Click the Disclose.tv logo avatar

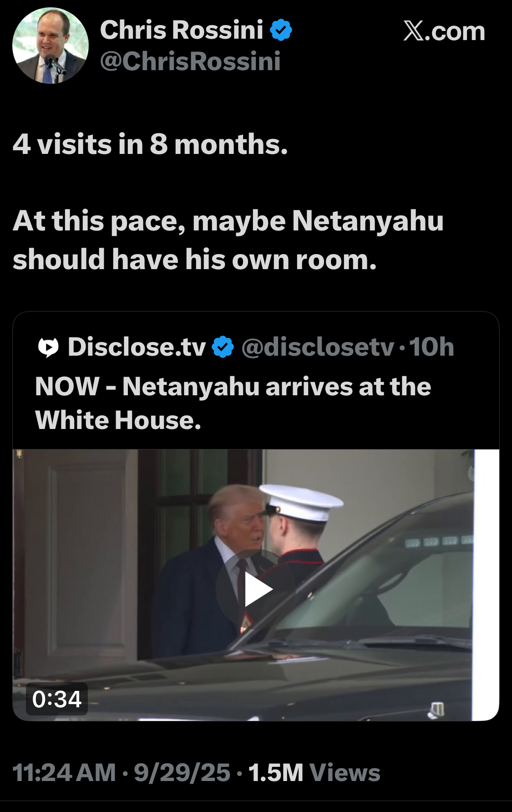(48, 347)
